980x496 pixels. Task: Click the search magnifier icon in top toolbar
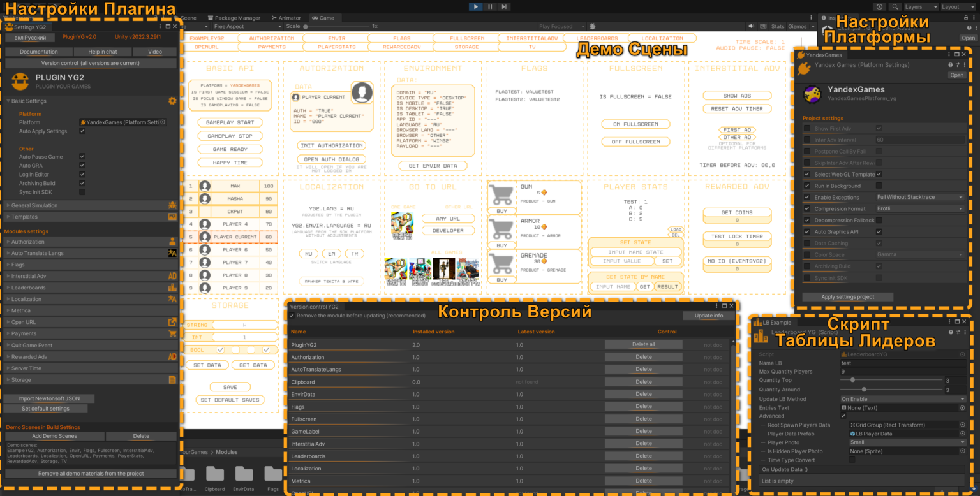click(x=895, y=6)
